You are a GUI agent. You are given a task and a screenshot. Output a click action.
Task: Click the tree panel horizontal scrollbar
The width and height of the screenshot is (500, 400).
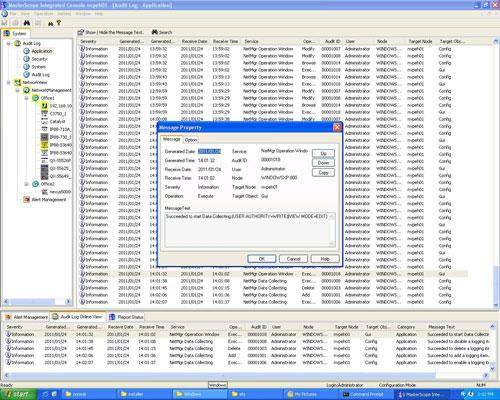(37, 301)
